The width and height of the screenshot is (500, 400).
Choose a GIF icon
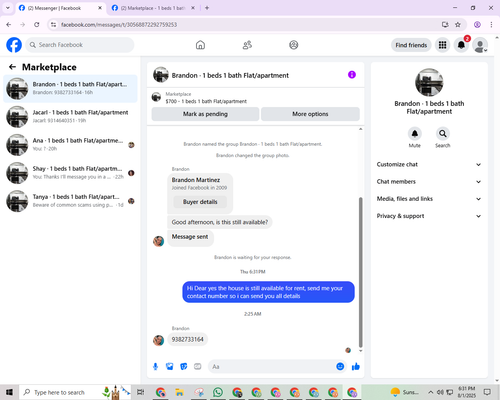click(198, 367)
